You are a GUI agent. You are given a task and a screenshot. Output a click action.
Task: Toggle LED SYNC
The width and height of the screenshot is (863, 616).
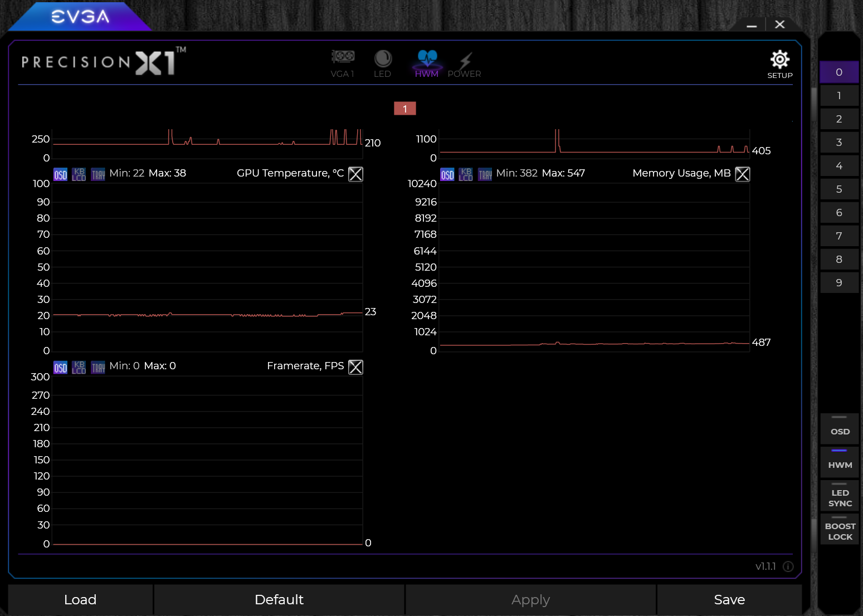[840, 495]
